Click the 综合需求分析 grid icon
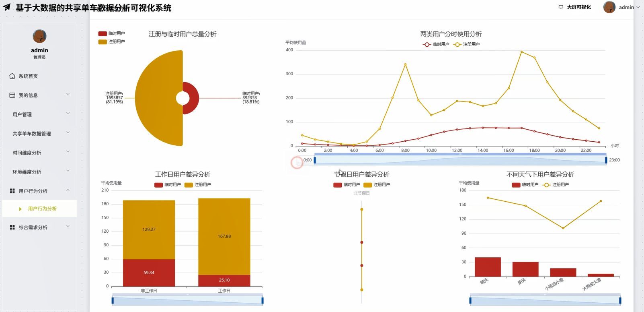The height and width of the screenshot is (312, 644). [x=12, y=227]
